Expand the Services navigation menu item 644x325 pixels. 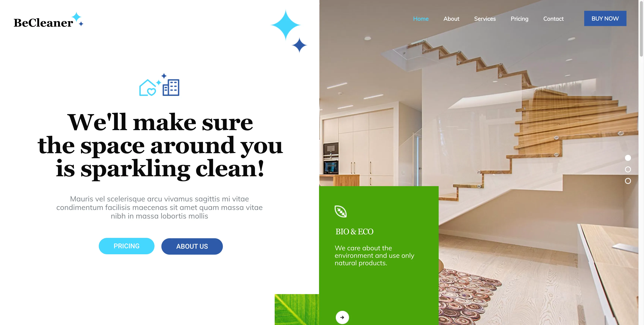(485, 18)
